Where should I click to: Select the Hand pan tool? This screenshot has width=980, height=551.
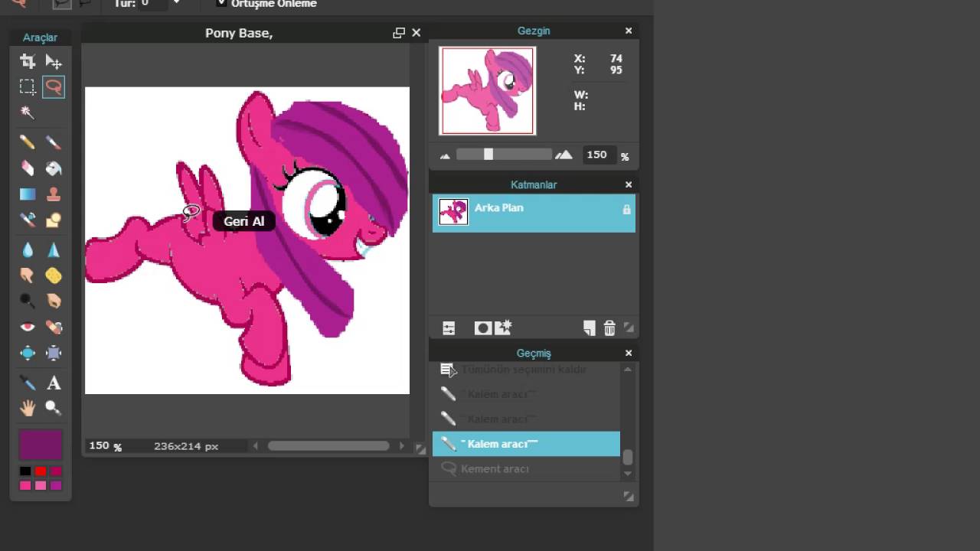(x=28, y=408)
